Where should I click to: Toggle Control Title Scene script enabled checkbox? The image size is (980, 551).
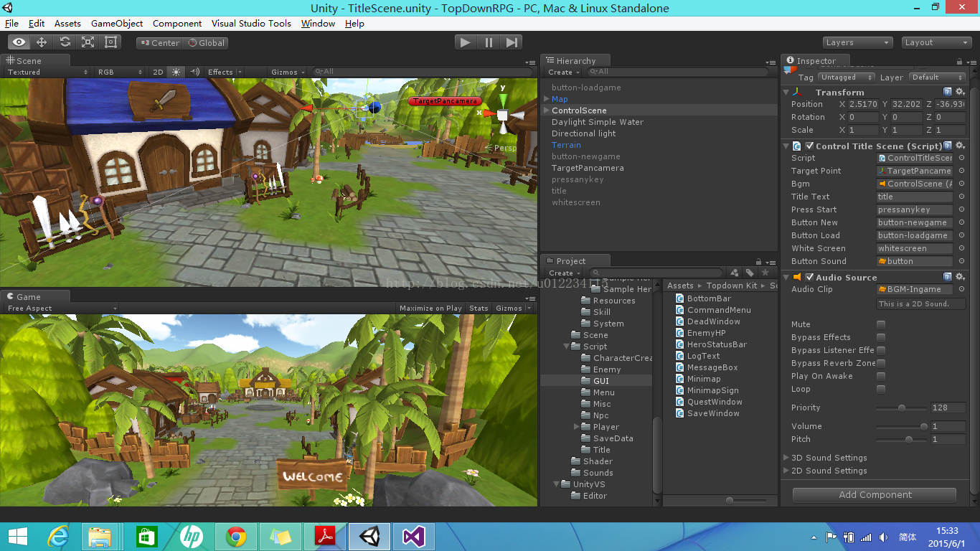[x=809, y=146]
